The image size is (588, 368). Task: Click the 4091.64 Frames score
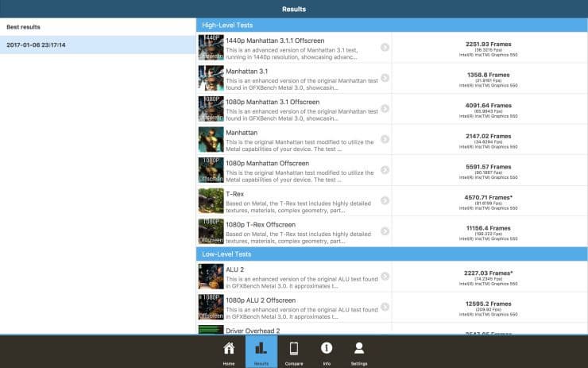(x=488, y=106)
